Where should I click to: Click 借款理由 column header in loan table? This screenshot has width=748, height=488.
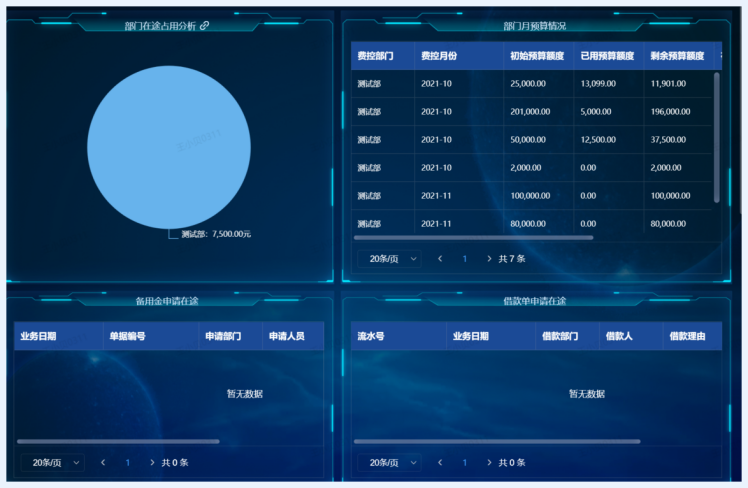click(687, 336)
